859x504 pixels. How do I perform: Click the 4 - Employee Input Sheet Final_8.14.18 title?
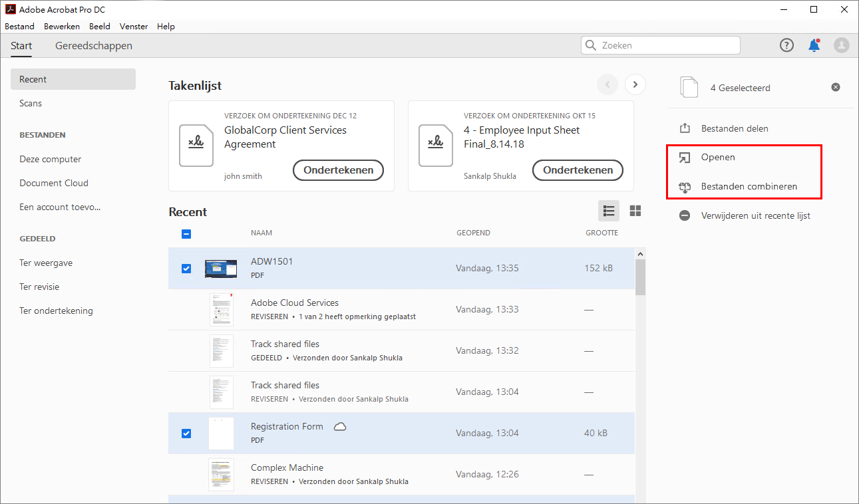coord(522,137)
